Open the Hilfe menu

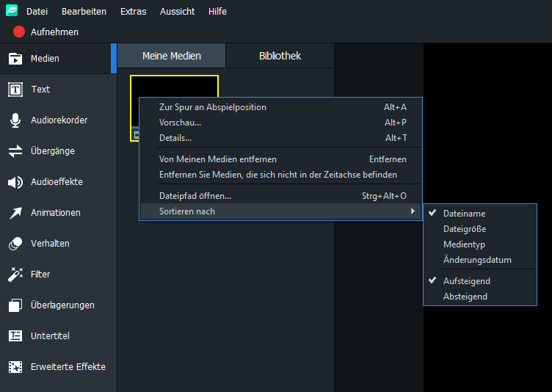(x=217, y=11)
